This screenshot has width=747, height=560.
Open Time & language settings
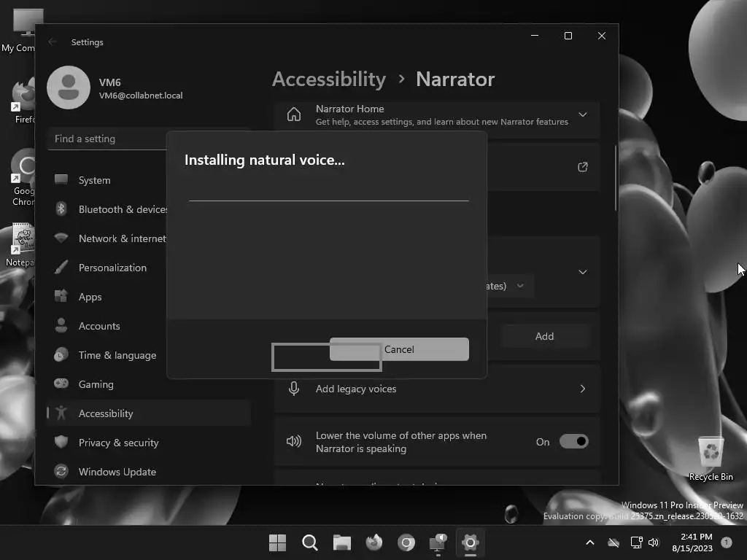pos(149,355)
